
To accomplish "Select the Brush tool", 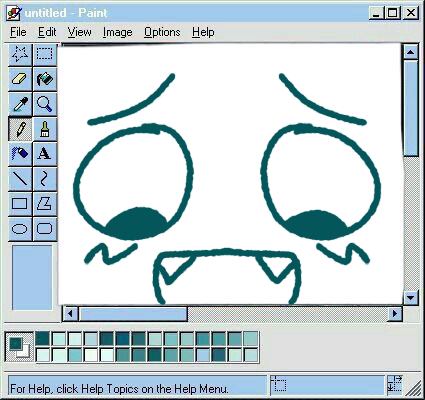I will click(45, 129).
